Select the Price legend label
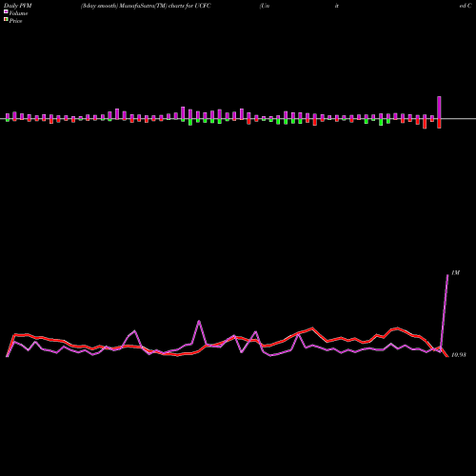 point(15,21)
